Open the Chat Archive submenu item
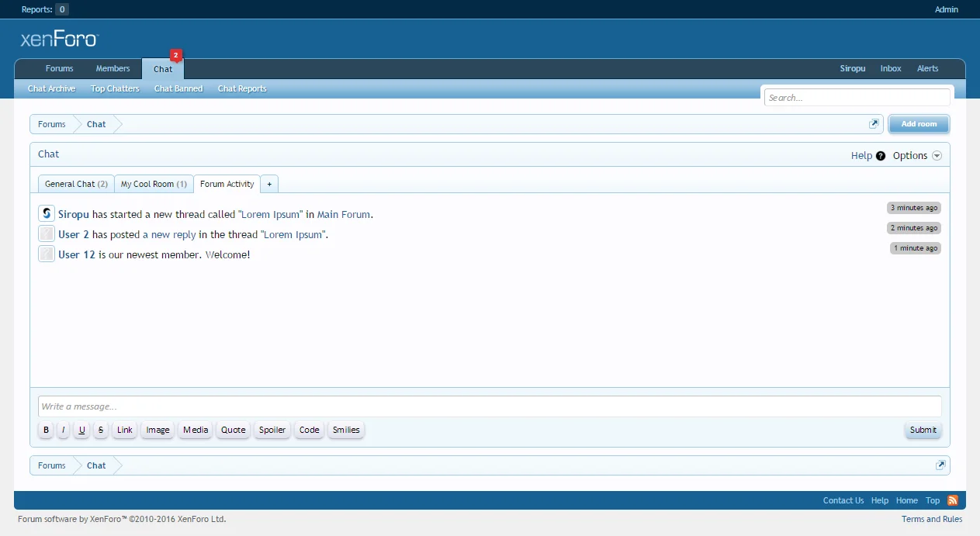980x536 pixels. click(x=51, y=88)
